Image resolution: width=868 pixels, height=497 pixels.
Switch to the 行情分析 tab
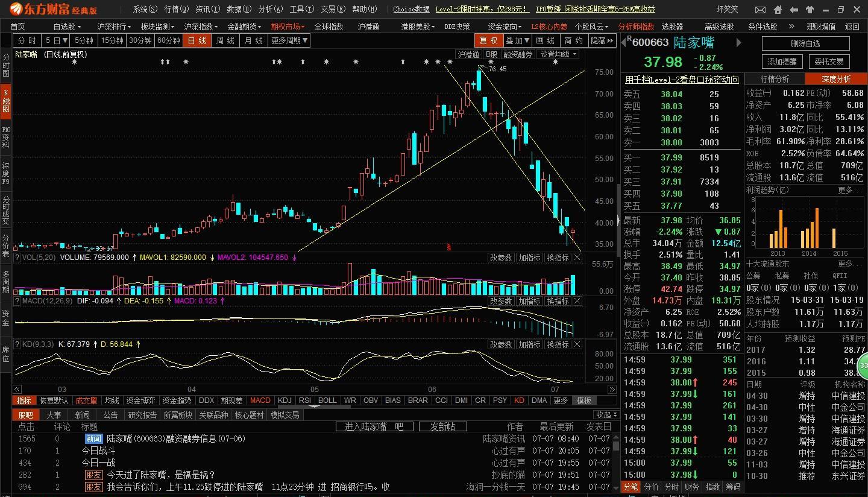pyautogui.click(x=775, y=79)
